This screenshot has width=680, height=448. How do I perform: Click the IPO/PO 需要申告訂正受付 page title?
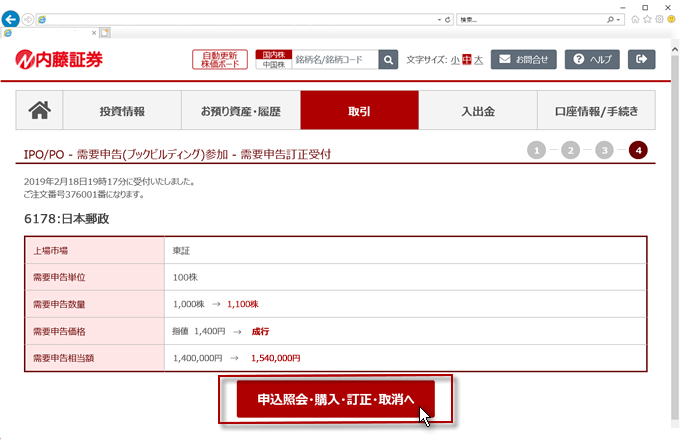(x=177, y=154)
